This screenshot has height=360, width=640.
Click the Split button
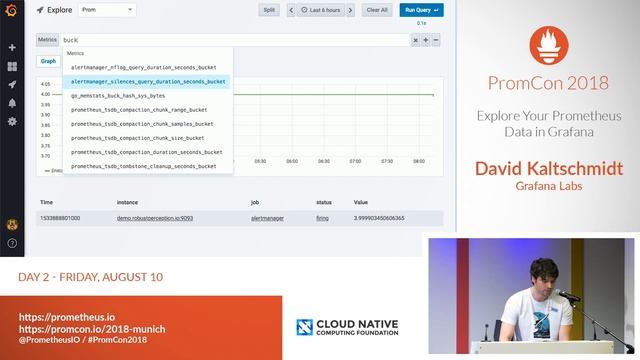[x=269, y=10]
